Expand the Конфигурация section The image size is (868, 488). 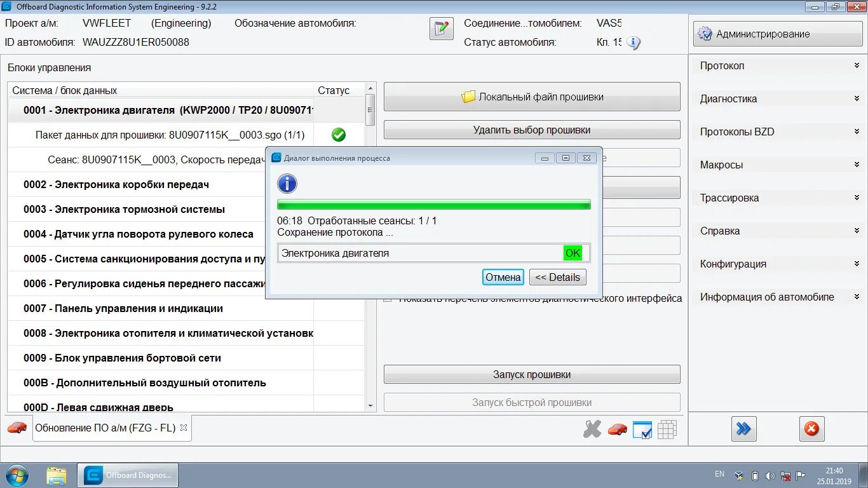click(777, 264)
